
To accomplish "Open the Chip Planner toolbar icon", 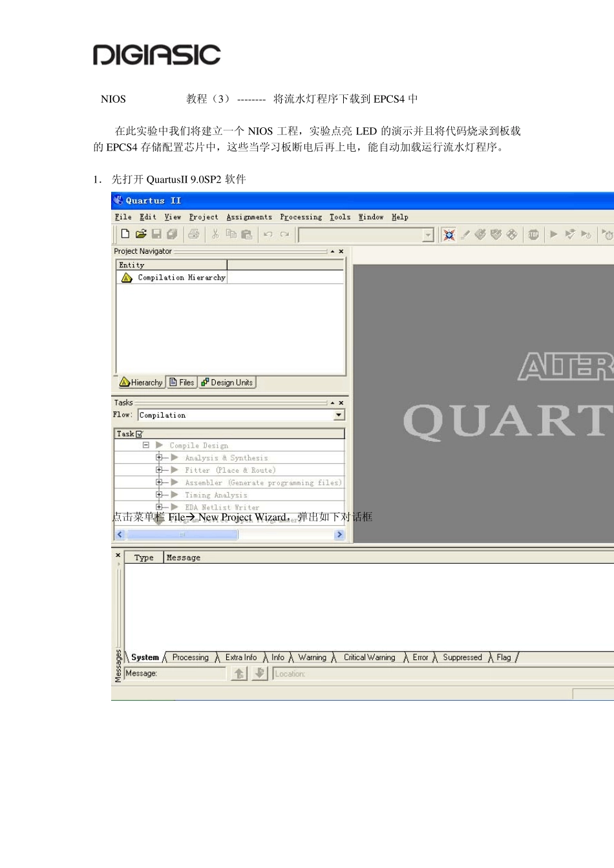I will [x=512, y=234].
